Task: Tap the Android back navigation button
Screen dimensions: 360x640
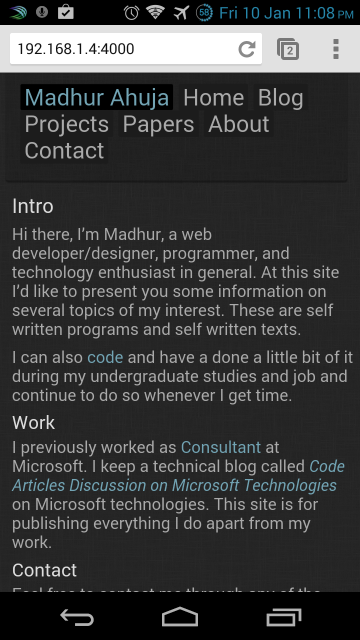Action: (x=77, y=617)
